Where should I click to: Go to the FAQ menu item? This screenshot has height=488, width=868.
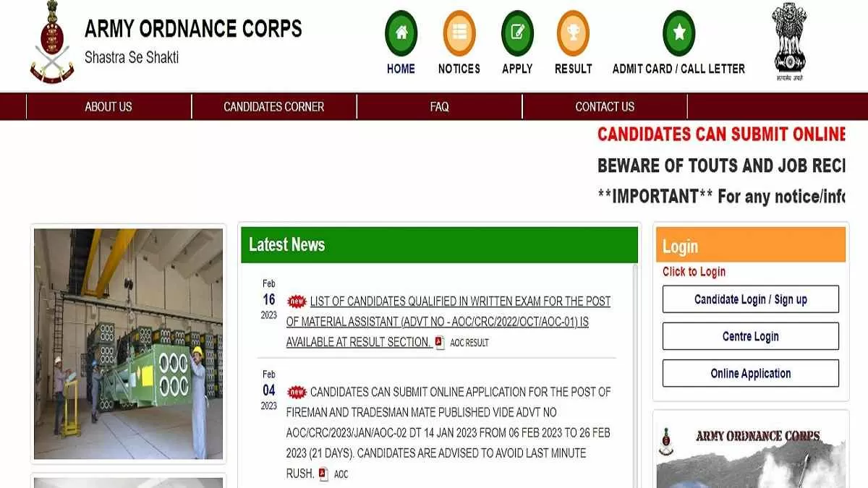click(439, 106)
